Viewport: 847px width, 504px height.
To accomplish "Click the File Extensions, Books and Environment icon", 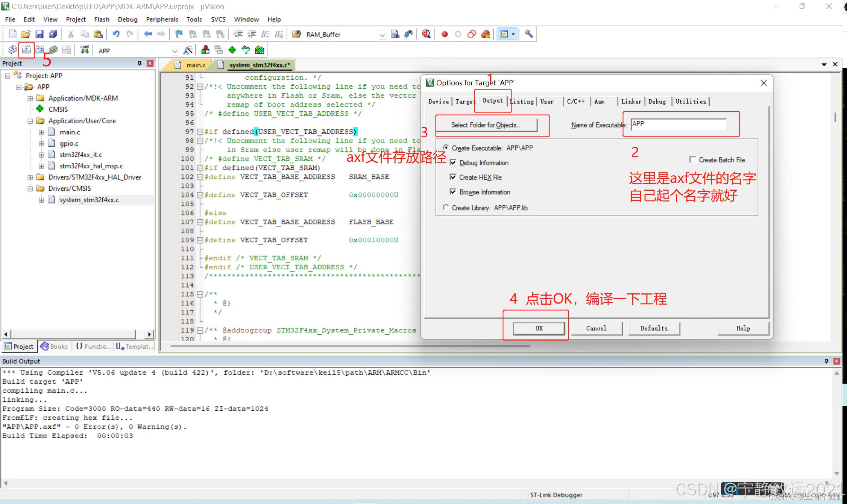I will click(205, 50).
